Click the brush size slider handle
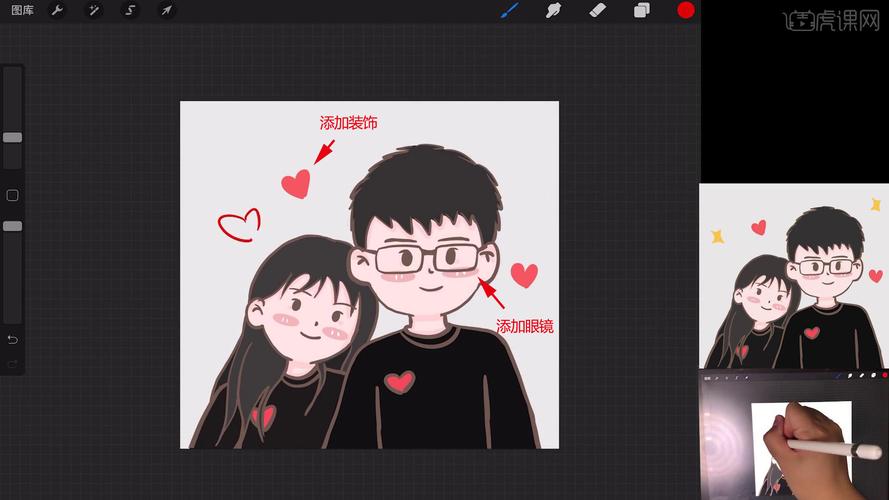This screenshot has width=889, height=500. click(12, 138)
